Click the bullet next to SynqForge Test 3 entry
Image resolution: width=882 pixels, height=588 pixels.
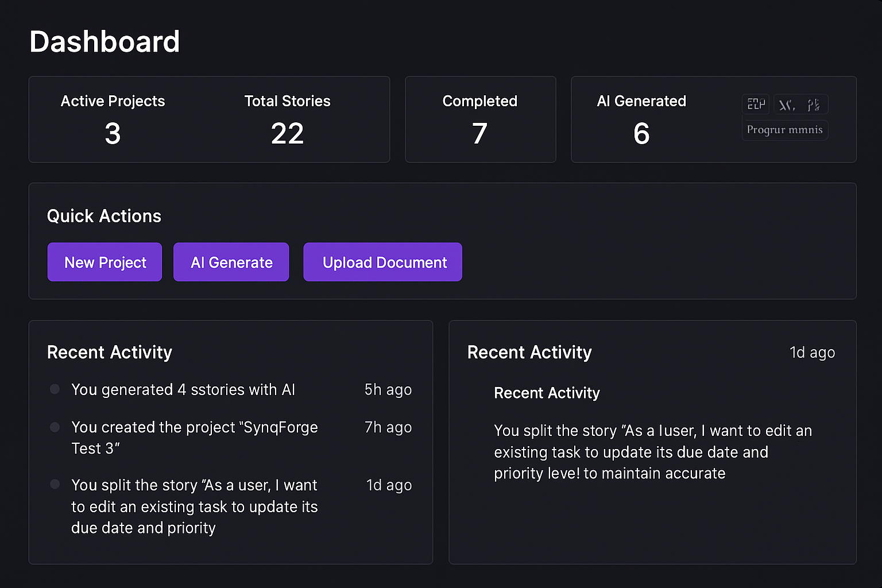(x=55, y=427)
